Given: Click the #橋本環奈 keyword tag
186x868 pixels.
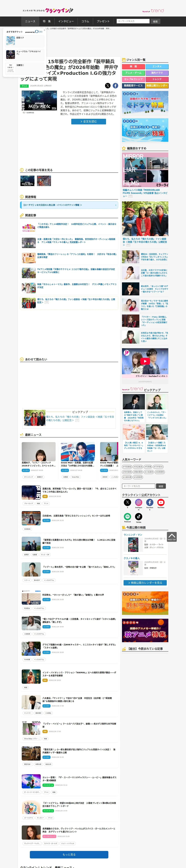Looking at the screenshot, I should [138, 472].
